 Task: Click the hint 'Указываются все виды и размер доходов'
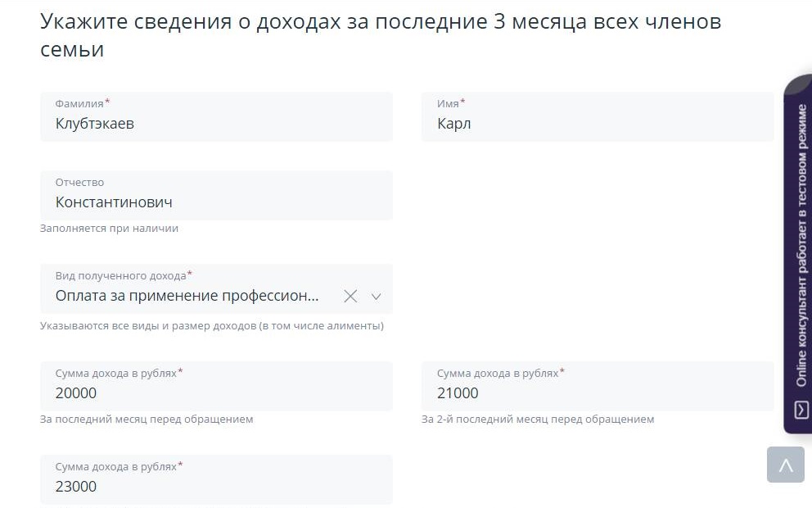coord(211,326)
